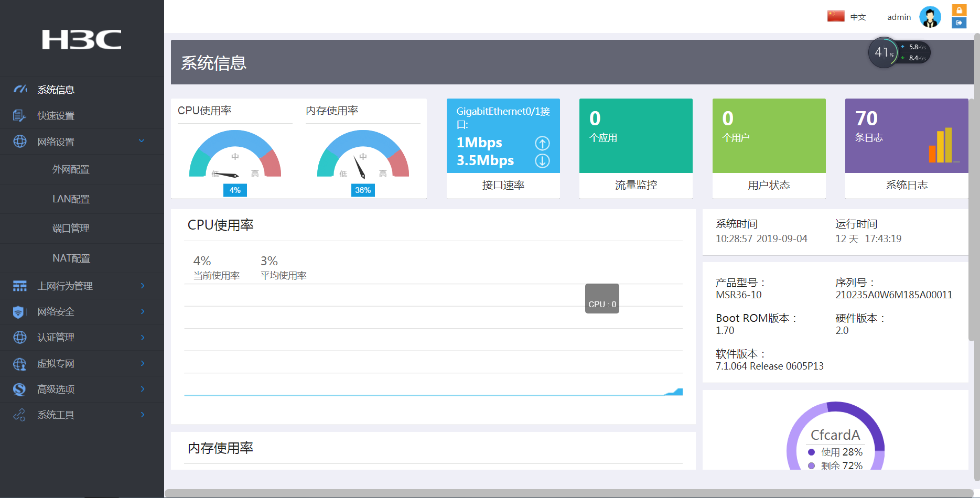Click the blue logout icon

pos(959,23)
